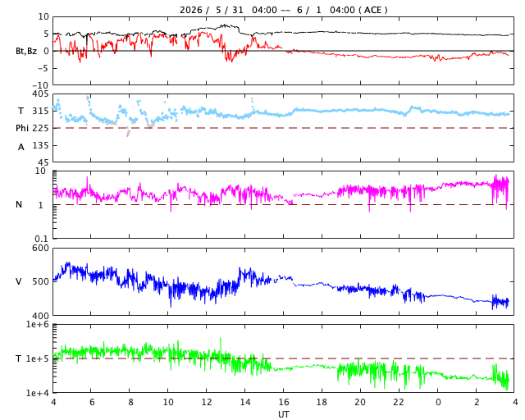The image size is (525, 420).
Task: Select the "A" label below Phi
Action: [21, 147]
